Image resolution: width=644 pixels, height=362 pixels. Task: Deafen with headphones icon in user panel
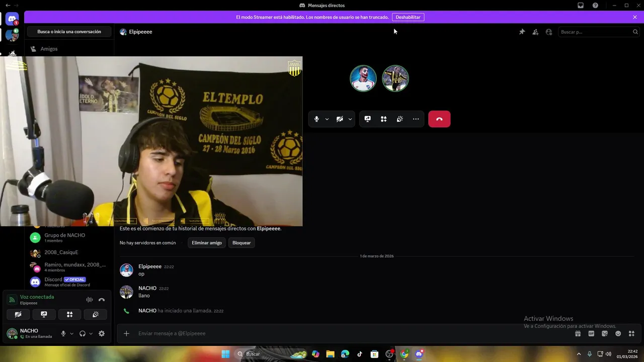(83, 333)
